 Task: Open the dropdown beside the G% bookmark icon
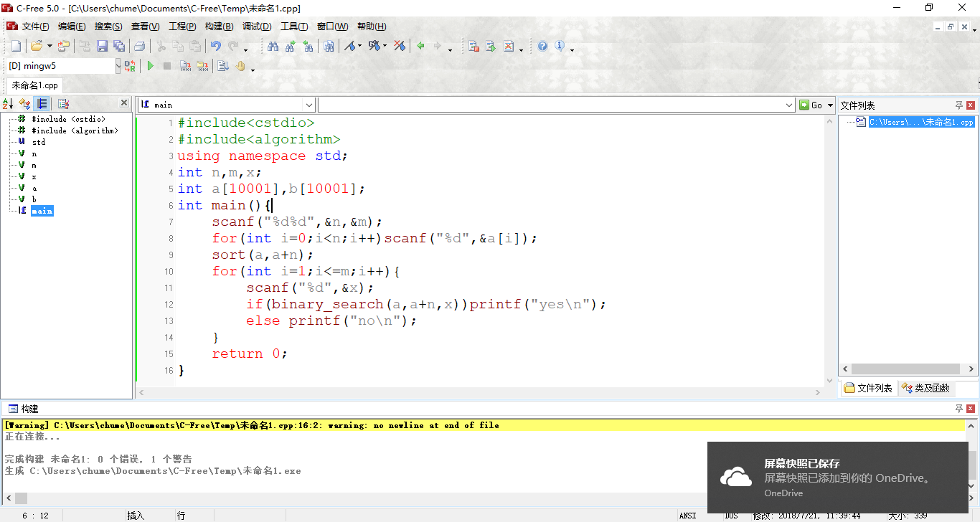click(385, 46)
